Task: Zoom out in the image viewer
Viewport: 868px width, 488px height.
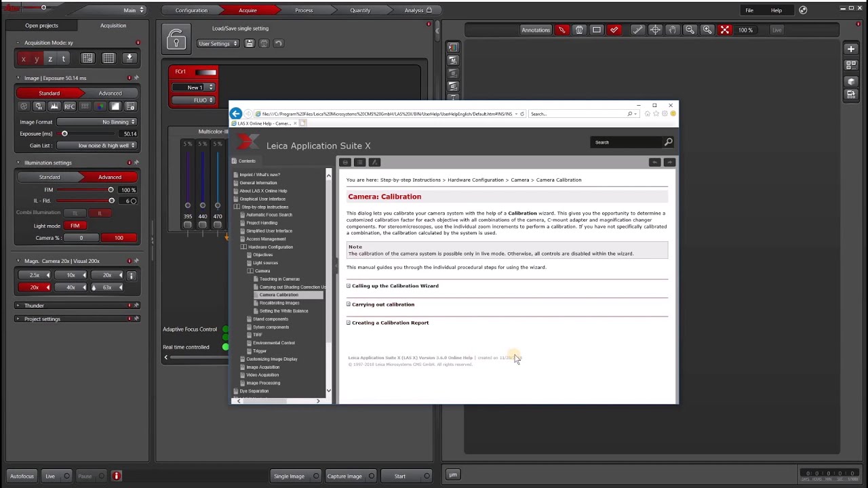Action: coord(690,30)
